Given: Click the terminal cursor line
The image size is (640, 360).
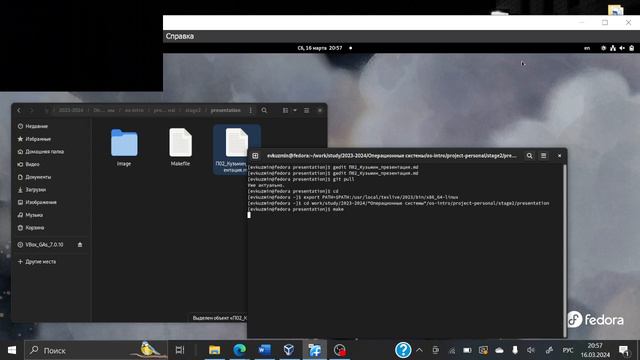Looking at the screenshot, I should (249, 215).
